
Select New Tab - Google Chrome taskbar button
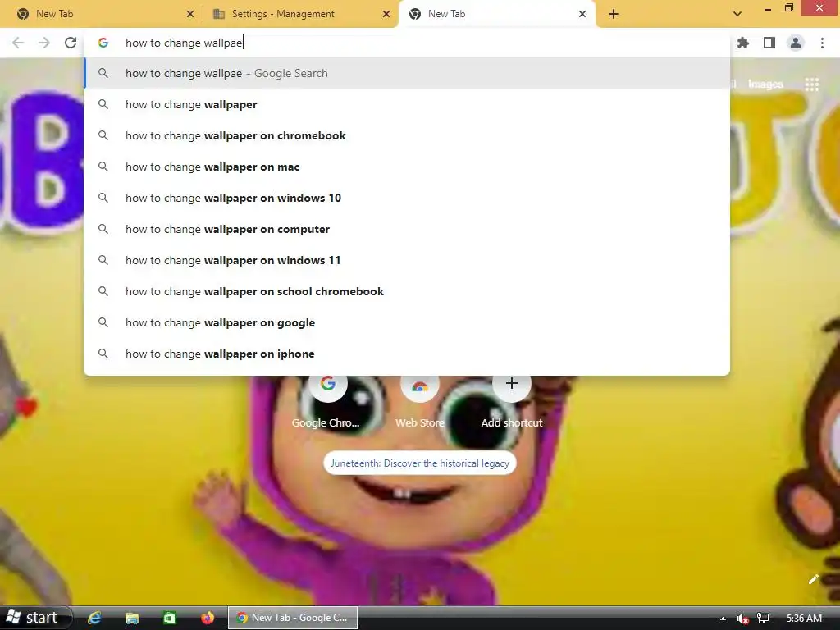(293, 618)
